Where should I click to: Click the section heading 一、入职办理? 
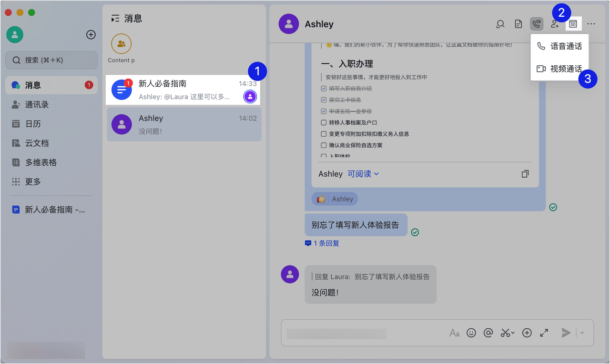(347, 64)
